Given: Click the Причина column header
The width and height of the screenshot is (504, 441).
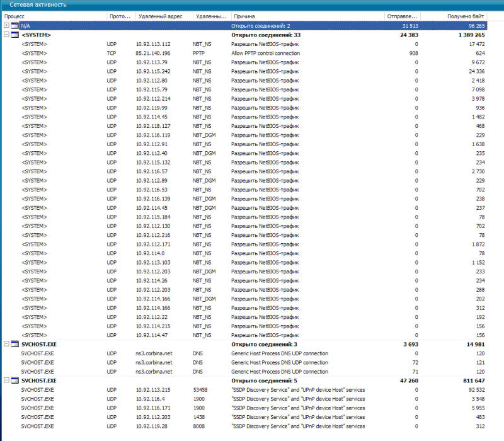Looking at the screenshot, I should pyautogui.click(x=302, y=15).
